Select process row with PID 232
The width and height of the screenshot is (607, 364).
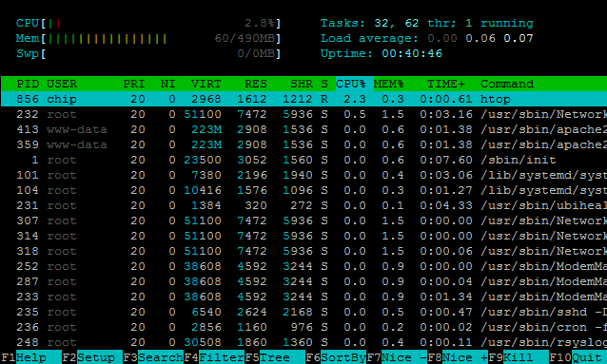303,114
